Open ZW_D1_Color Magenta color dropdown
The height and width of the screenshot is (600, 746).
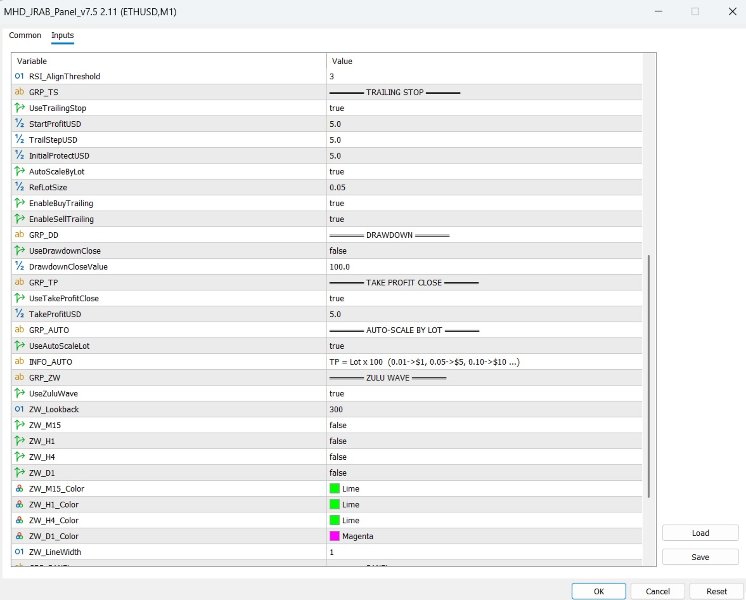click(484, 536)
